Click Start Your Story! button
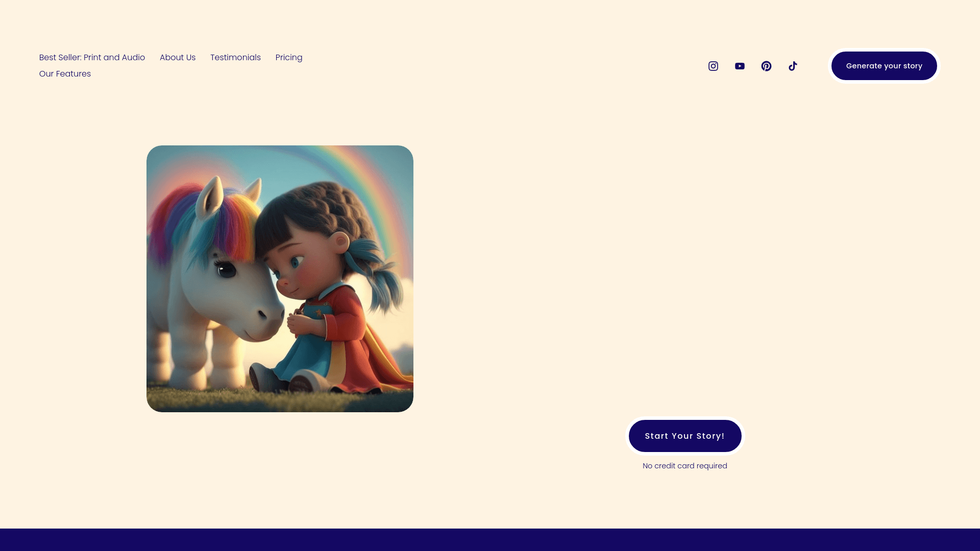The width and height of the screenshot is (980, 551). 685,436
